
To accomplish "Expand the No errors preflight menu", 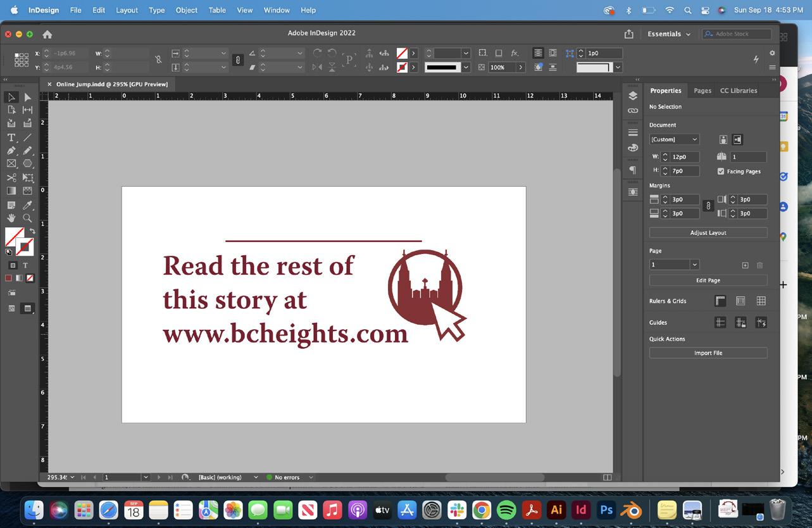I will click(311, 477).
